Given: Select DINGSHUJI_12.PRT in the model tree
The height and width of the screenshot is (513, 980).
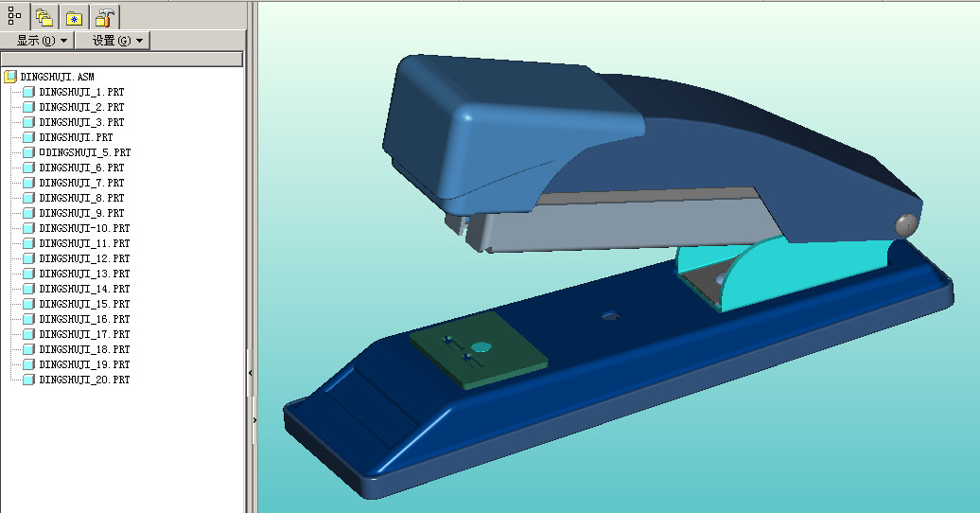Looking at the screenshot, I should click(84, 258).
